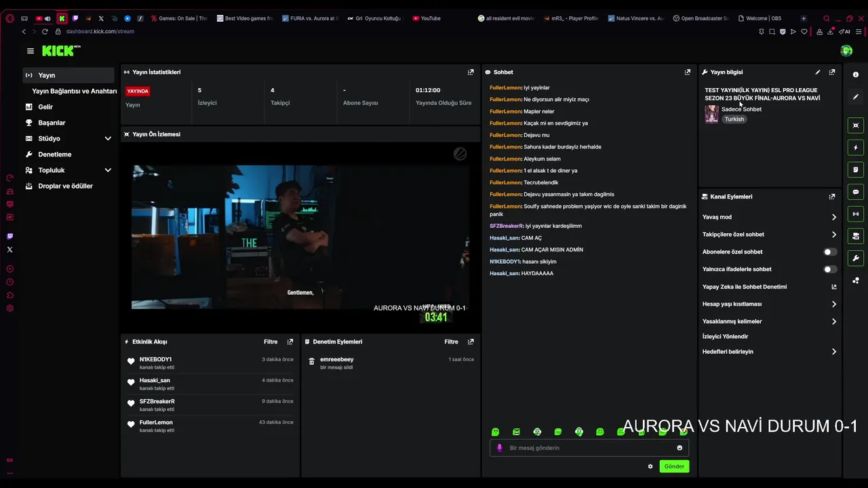Screen dimensions: 868x488
Task: Open Başarılar in the sidebar
Action: coord(68,123)
